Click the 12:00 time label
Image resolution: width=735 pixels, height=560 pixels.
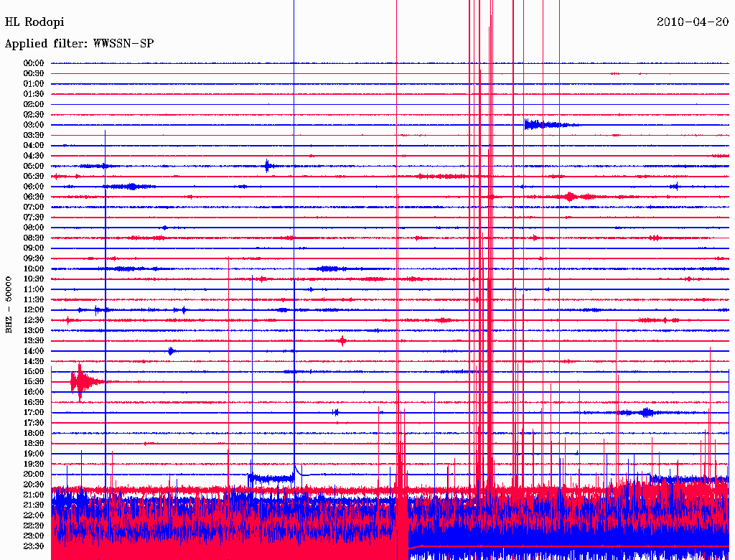point(34,309)
